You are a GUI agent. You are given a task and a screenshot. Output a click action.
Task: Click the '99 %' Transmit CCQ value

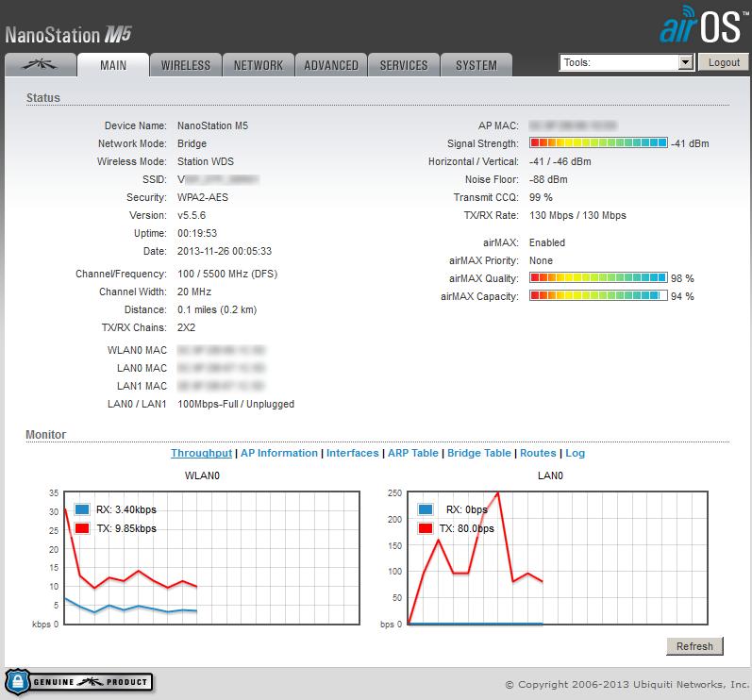click(541, 197)
